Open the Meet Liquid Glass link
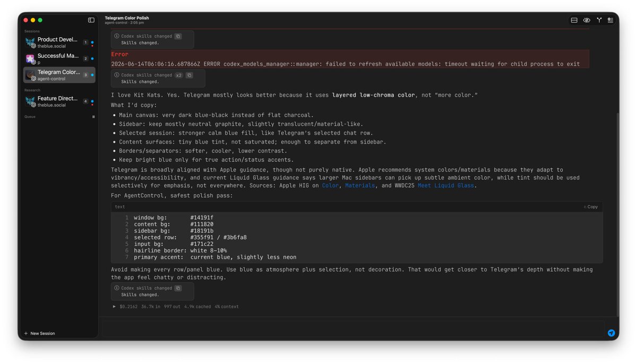The image size is (637, 364). pos(446,185)
